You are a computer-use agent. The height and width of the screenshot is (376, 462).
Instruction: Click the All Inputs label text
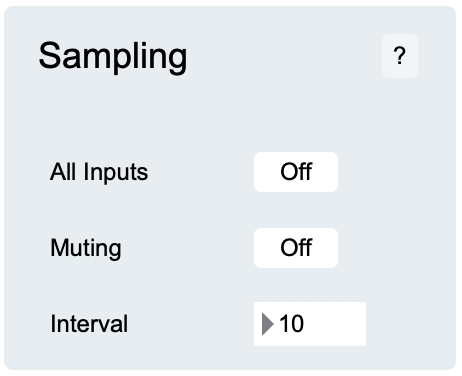[x=99, y=172]
